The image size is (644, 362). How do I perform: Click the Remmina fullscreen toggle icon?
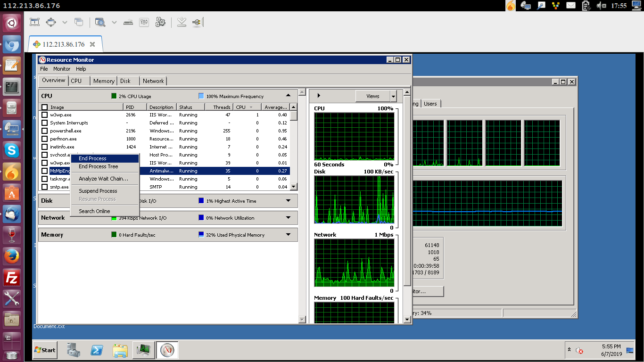click(34, 22)
